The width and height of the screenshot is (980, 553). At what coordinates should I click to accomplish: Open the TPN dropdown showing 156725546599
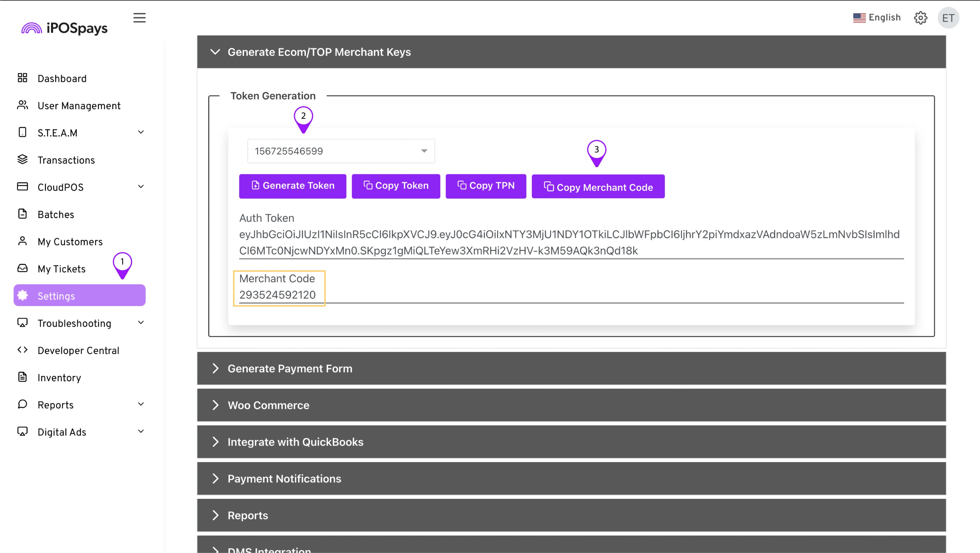coord(341,151)
